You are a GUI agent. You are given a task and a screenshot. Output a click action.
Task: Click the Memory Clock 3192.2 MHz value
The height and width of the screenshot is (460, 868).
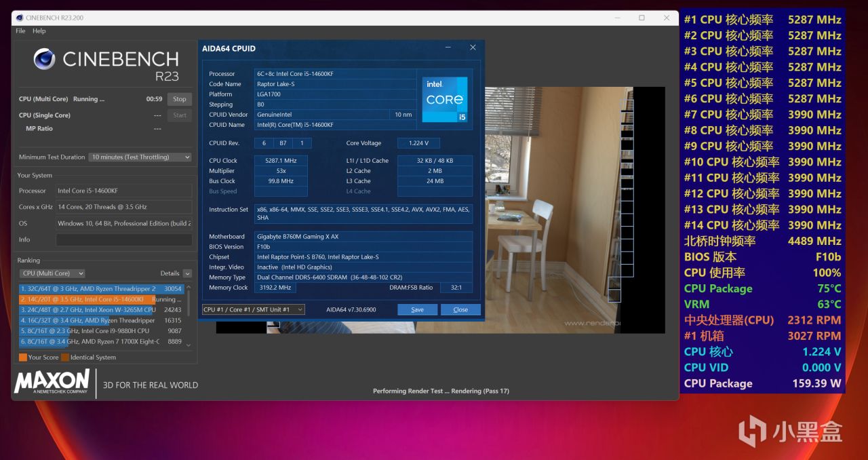277,288
